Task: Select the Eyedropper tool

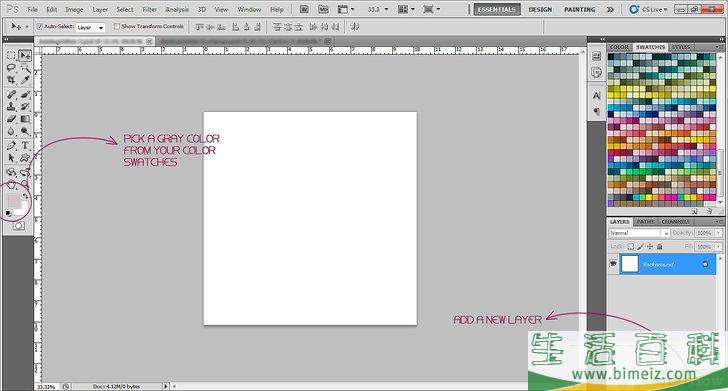Action: 25,80
